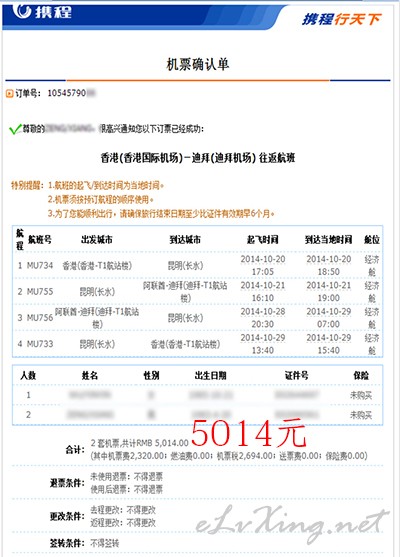This screenshot has width=400, height=557.
Task: Click 未使用退票：不得退票 line
Action: [x=126, y=477]
